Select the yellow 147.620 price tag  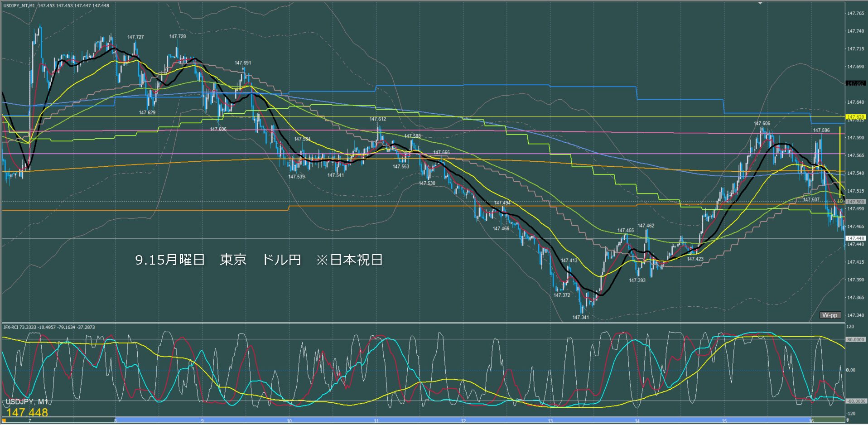[855, 117]
